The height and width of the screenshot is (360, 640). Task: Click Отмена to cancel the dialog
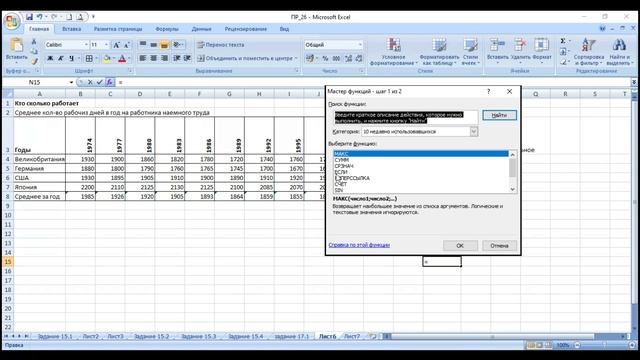pos(499,246)
